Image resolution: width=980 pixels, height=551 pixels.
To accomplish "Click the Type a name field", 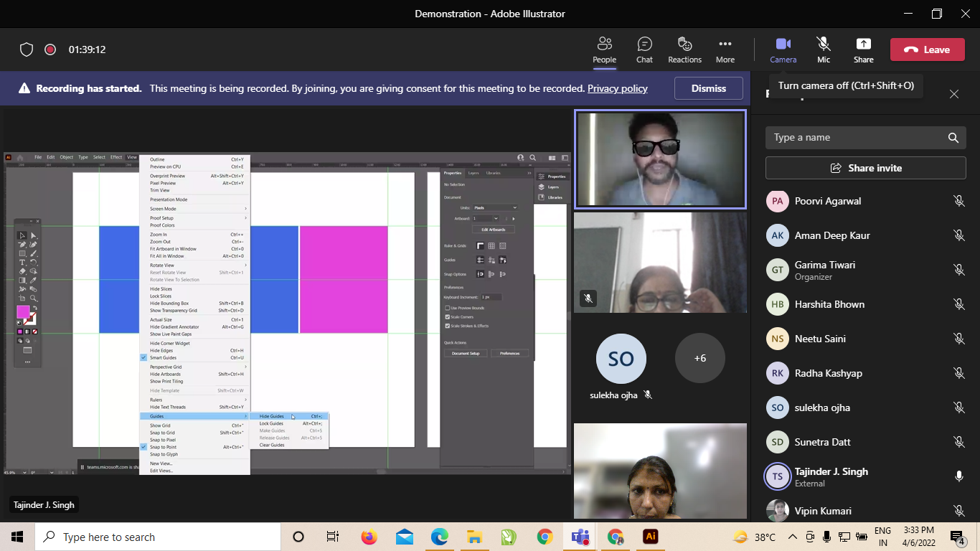I will [x=854, y=138].
